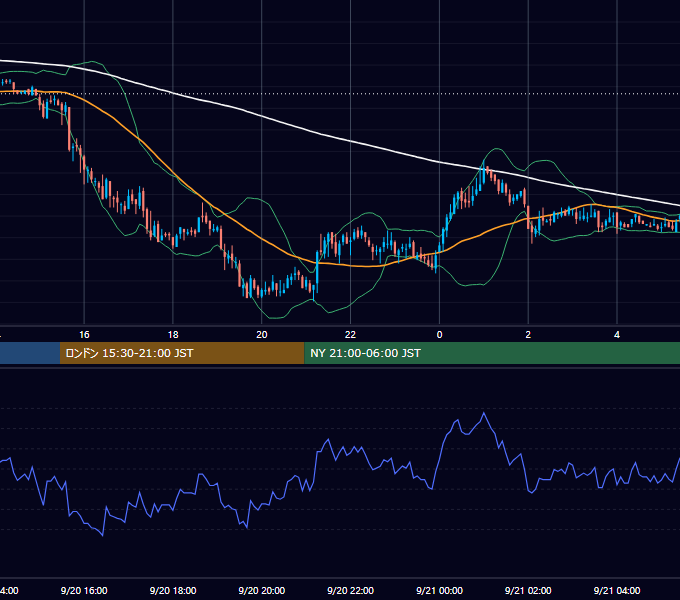Click the 9/21 02:00 time label
This screenshot has height=600, width=680.
pos(528,590)
